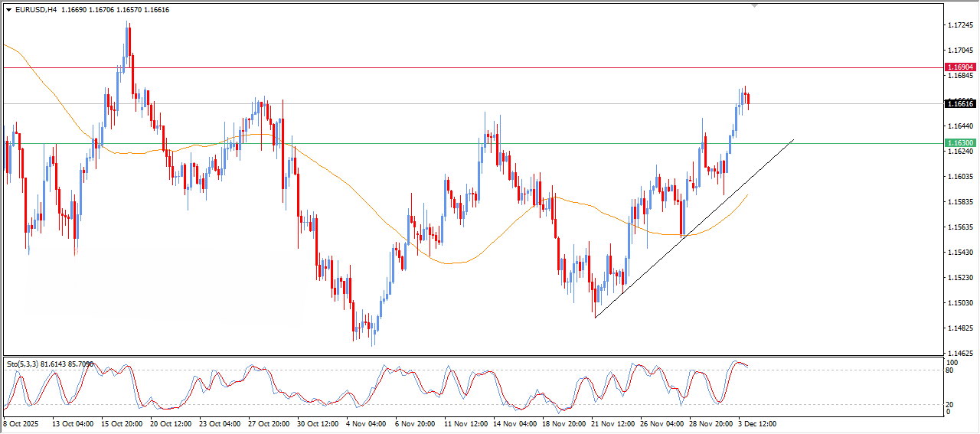Click the green 1.16300 price tag
980x434 pixels.
(960, 143)
